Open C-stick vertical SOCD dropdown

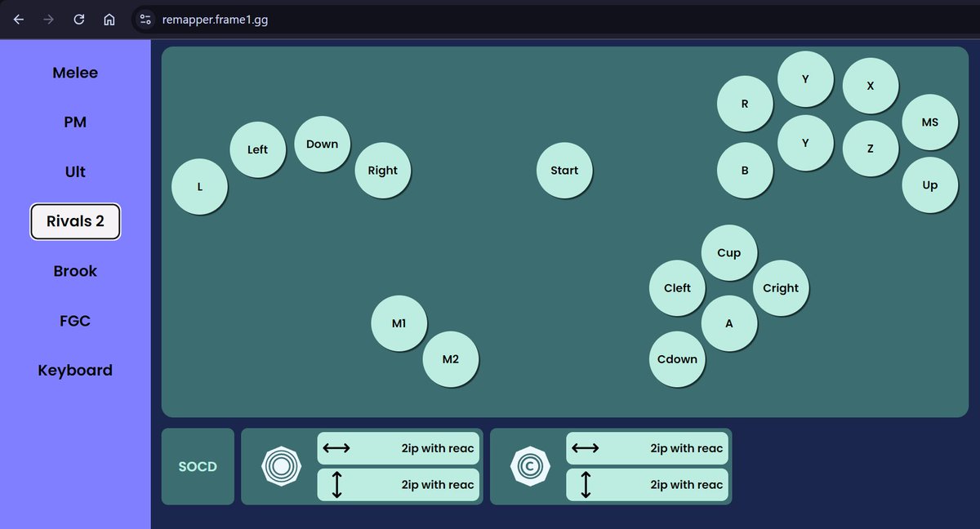pos(646,485)
